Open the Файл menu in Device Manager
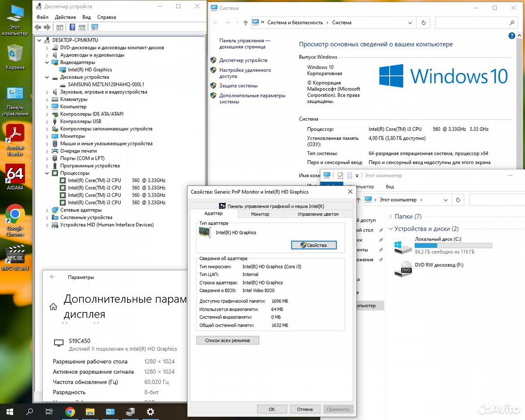Image resolution: width=525 pixels, height=420 pixels. click(x=42, y=17)
